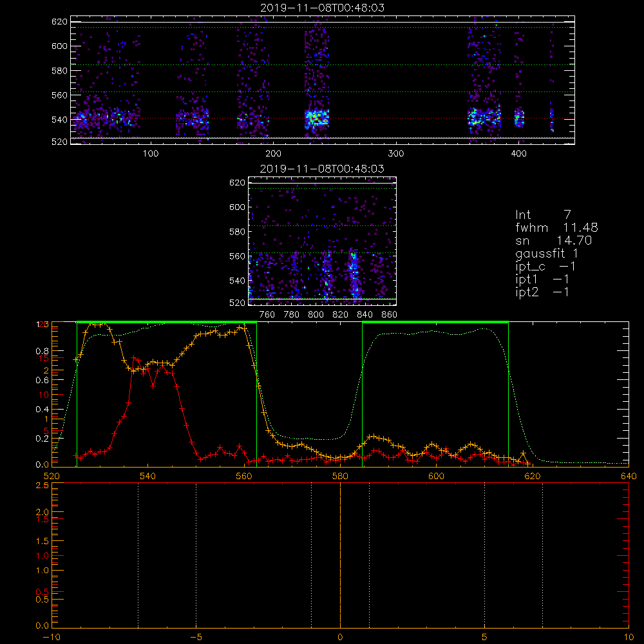The height and width of the screenshot is (644, 644).
Task: Select the 'fwhm 11.48' readout line
Action: pos(556,227)
